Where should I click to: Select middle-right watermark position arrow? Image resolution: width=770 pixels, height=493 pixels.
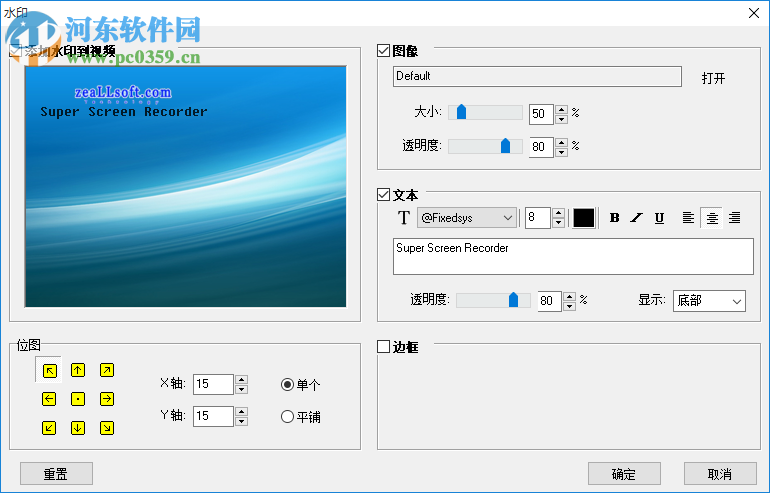(107, 399)
